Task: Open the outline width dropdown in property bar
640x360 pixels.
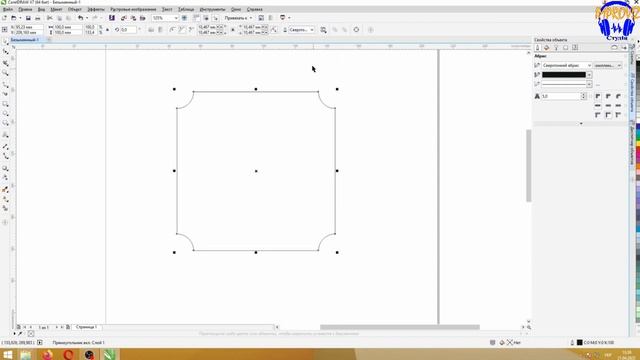Action: [x=312, y=30]
